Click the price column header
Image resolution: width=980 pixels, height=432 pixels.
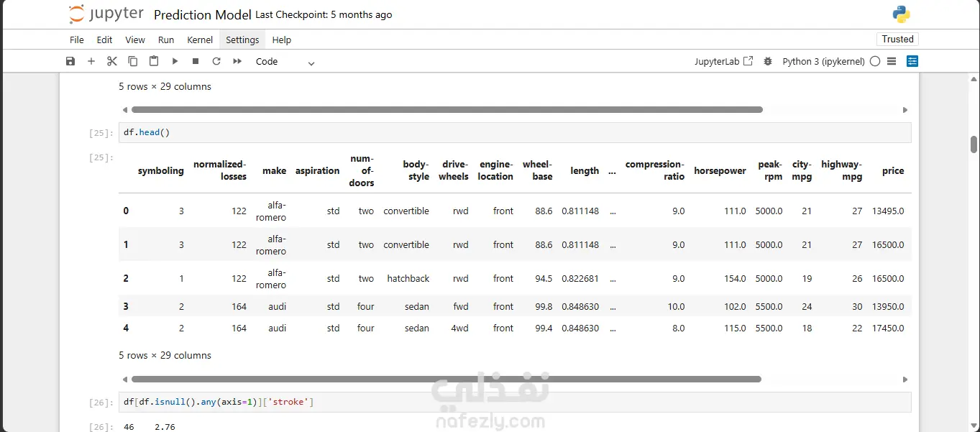click(x=893, y=171)
